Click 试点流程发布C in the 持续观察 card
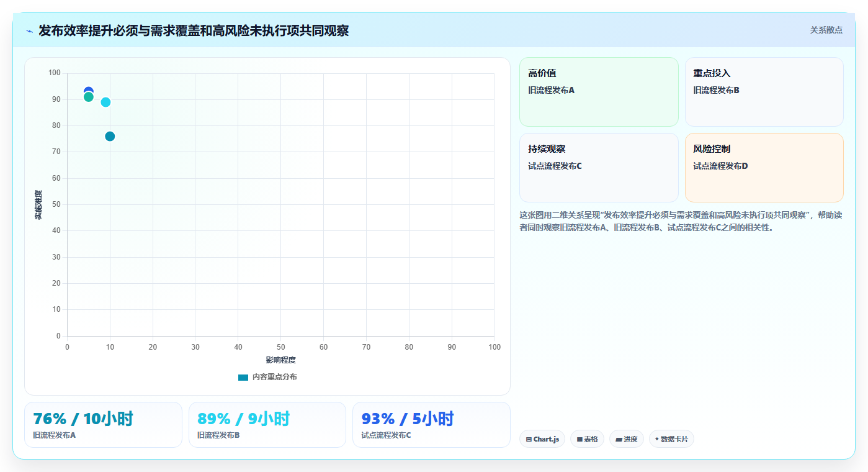 tap(555, 166)
